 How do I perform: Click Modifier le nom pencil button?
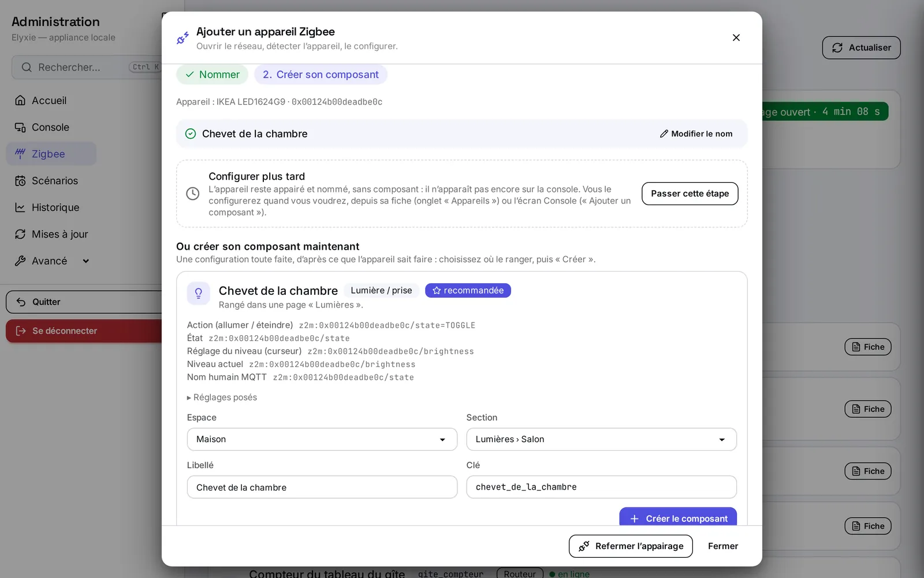696,134
